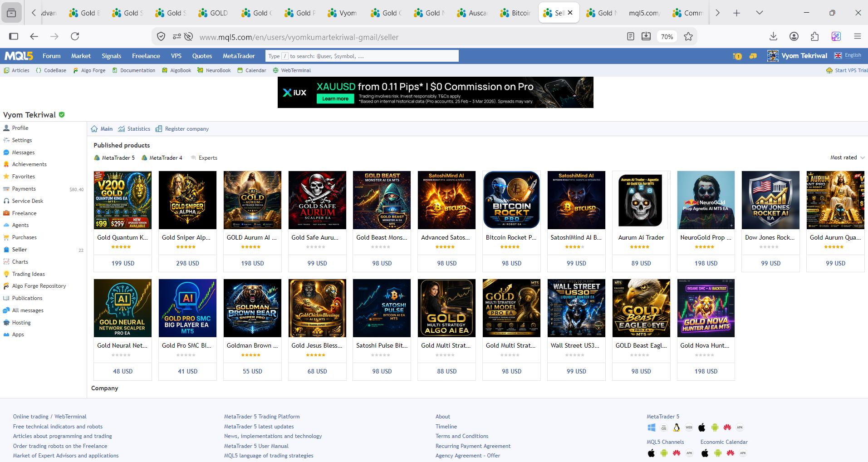
Task: Open the Signals menu
Action: pos(111,56)
